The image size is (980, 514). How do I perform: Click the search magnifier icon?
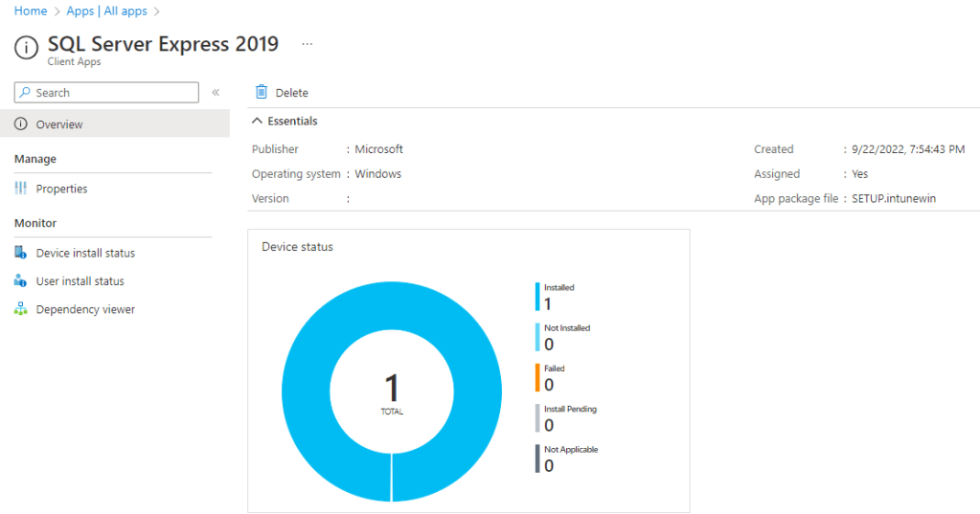25,93
